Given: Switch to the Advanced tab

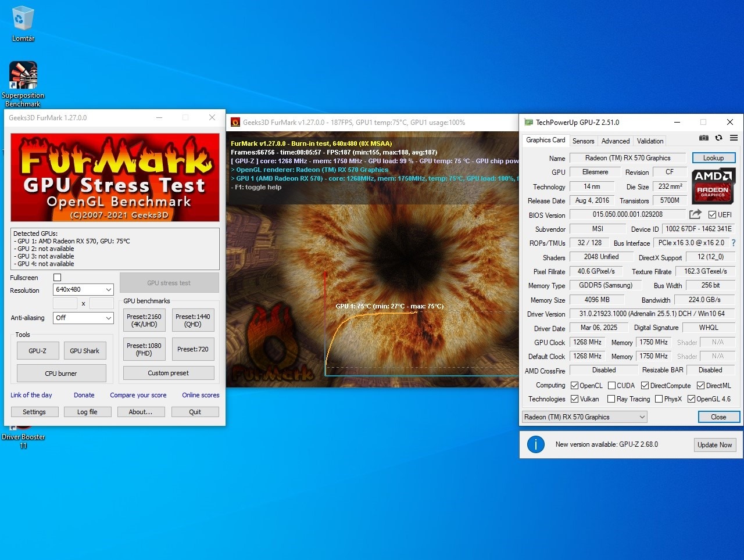Looking at the screenshot, I should 616,141.
